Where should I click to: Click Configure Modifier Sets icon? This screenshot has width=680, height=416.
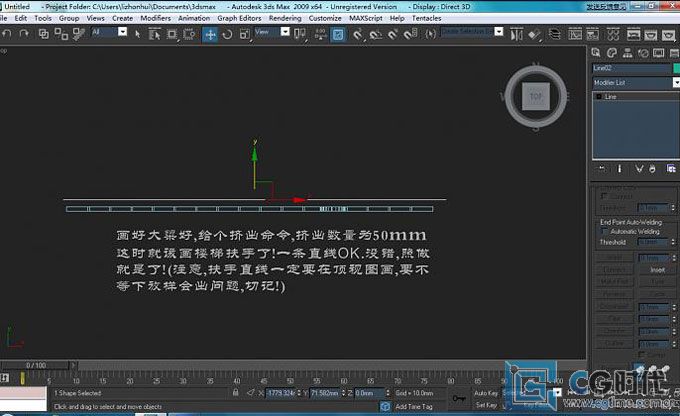[x=671, y=169]
